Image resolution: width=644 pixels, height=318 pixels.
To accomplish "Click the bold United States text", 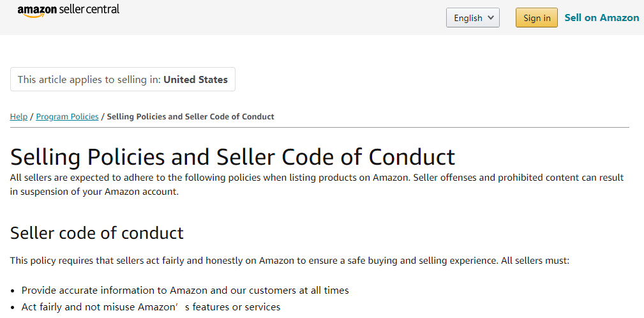I will click(x=195, y=79).
